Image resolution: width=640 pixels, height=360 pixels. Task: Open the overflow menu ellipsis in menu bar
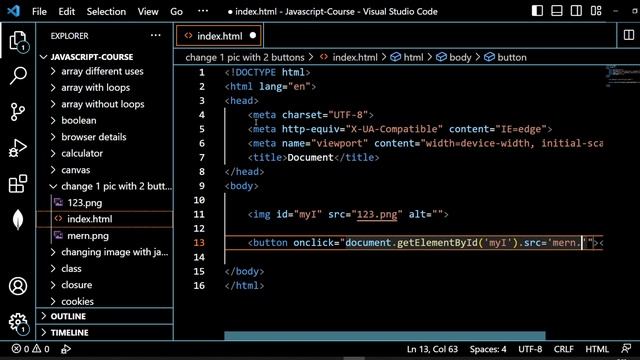pyautogui.click(x=203, y=11)
